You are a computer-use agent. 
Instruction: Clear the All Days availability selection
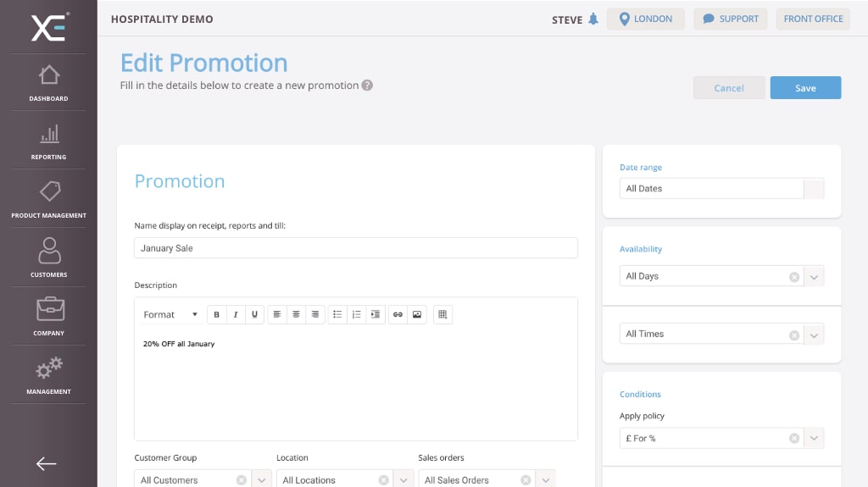794,276
